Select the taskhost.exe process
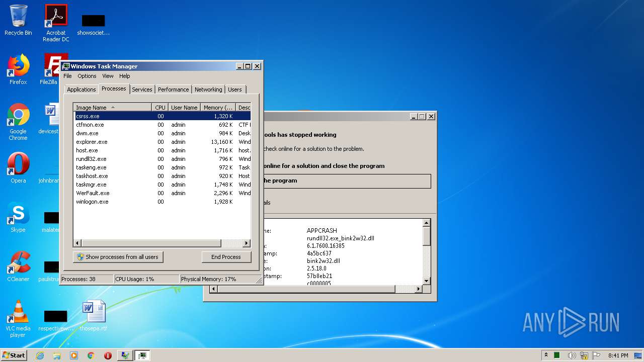 coord(162,176)
